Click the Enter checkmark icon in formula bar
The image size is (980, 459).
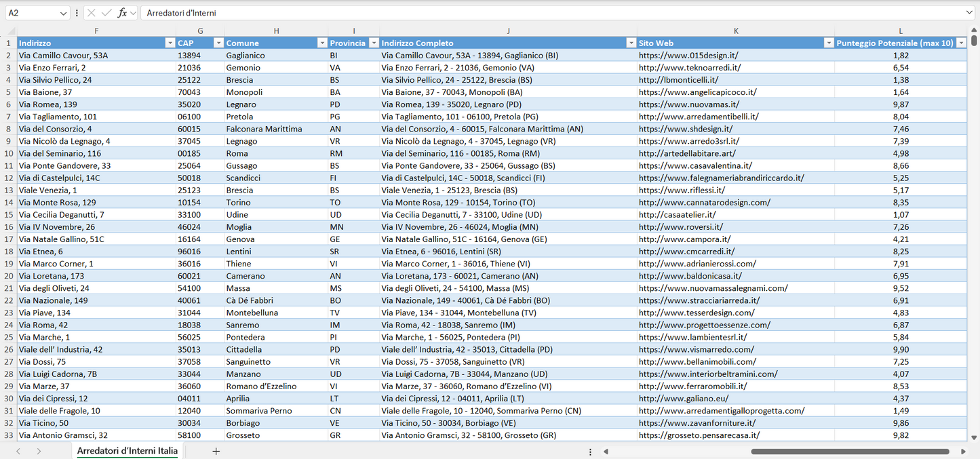click(106, 13)
